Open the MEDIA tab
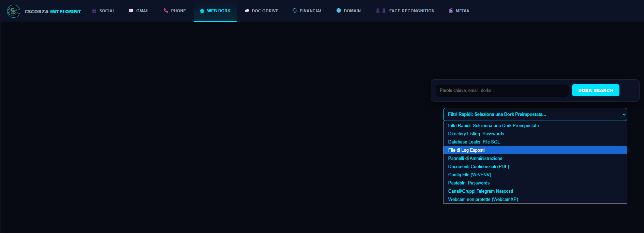644x233 pixels. pos(459,11)
